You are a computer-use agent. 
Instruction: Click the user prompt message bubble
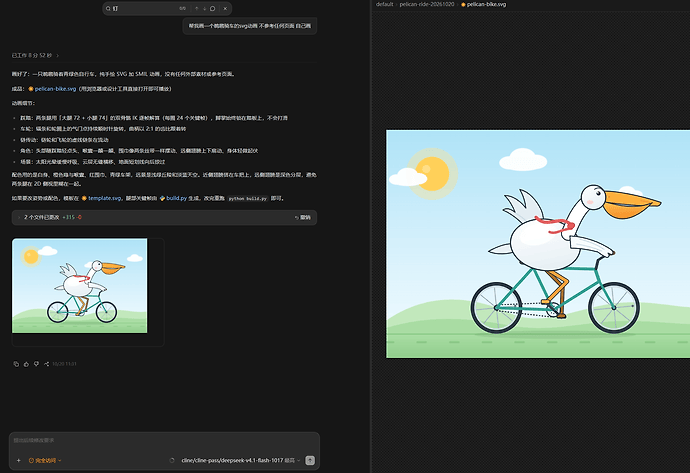point(250,26)
